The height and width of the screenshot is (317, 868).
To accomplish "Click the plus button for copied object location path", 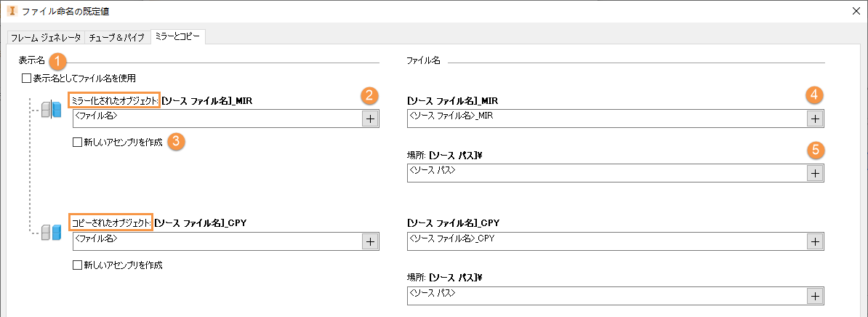I will click(815, 296).
